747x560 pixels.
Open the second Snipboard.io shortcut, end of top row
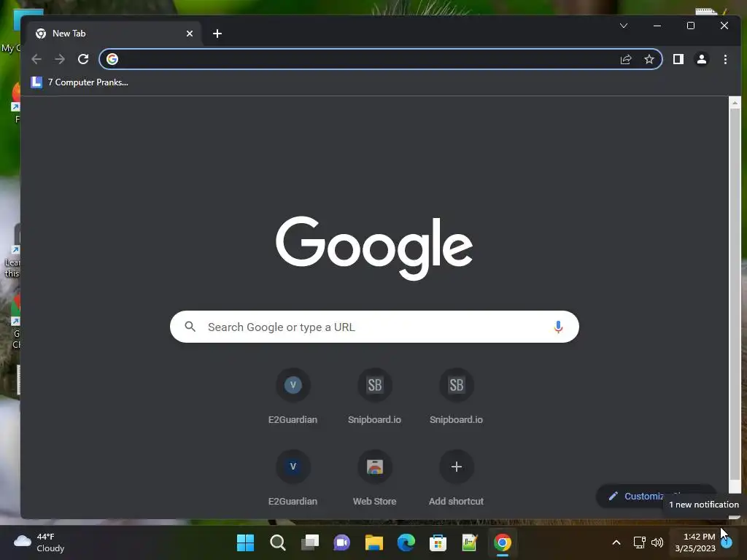(457, 396)
